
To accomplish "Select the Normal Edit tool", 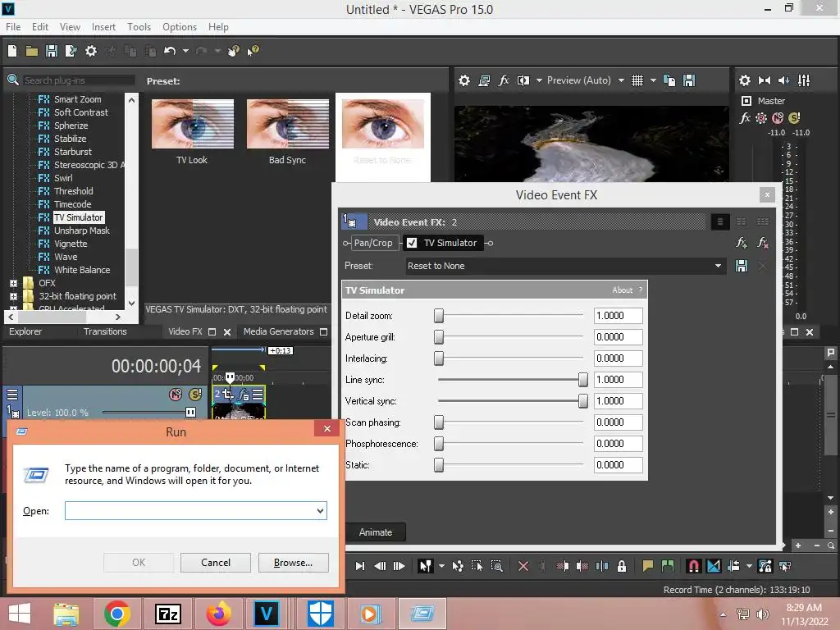I will (x=426, y=566).
